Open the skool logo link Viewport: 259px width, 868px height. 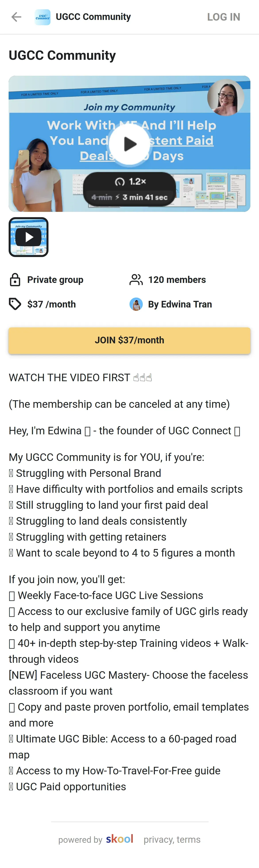tap(120, 839)
